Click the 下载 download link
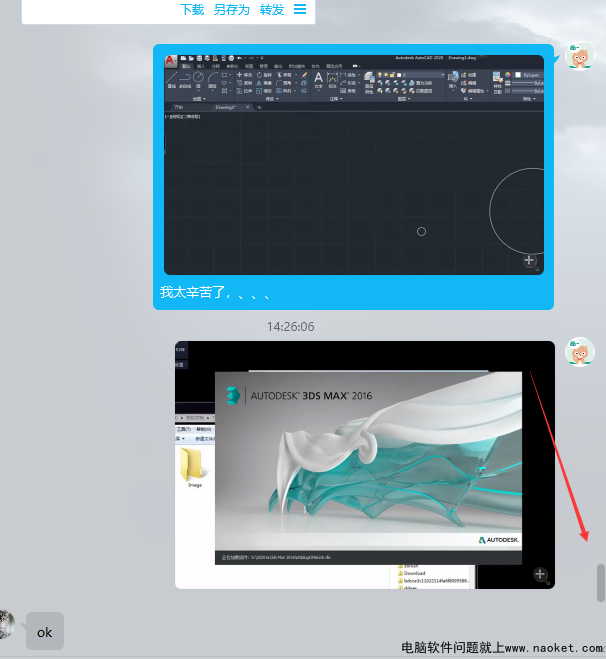Viewport: 606px width, 659px height. tap(192, 9)
